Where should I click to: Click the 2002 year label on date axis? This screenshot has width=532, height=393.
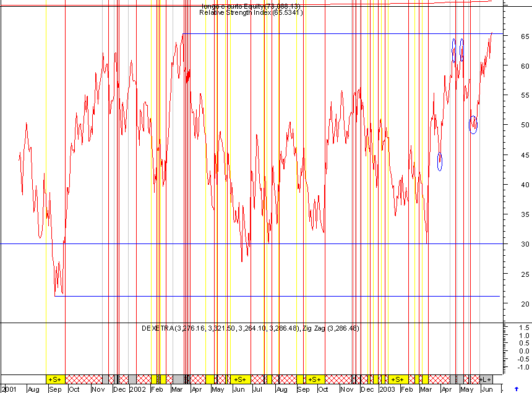pos(138,389)
